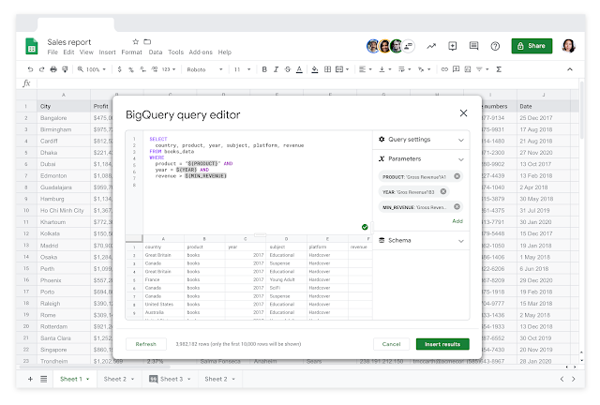
Task: Format as currency with dollar icon
Action: pos(119,69)
